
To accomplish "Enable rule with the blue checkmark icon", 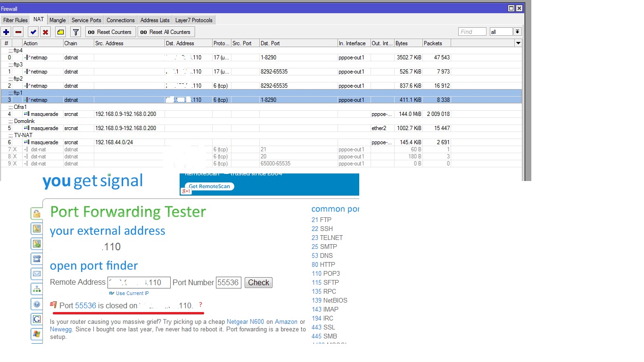I will pyautogui.click(x=33, y=32).
